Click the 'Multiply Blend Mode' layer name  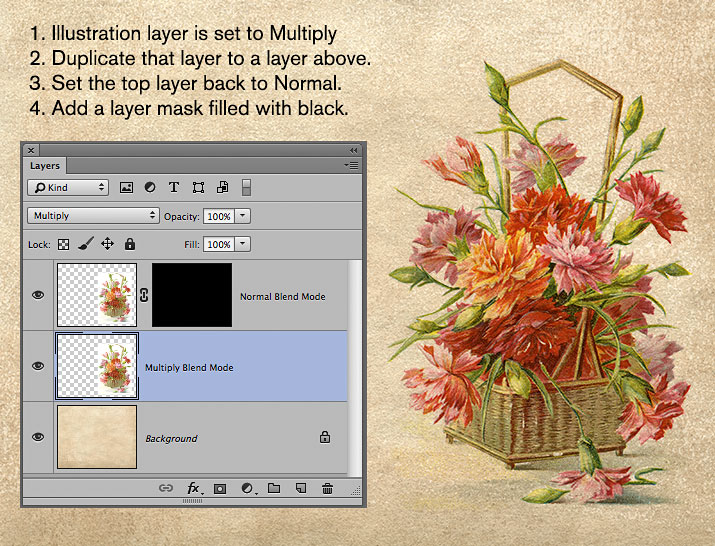tap(189, 368)
